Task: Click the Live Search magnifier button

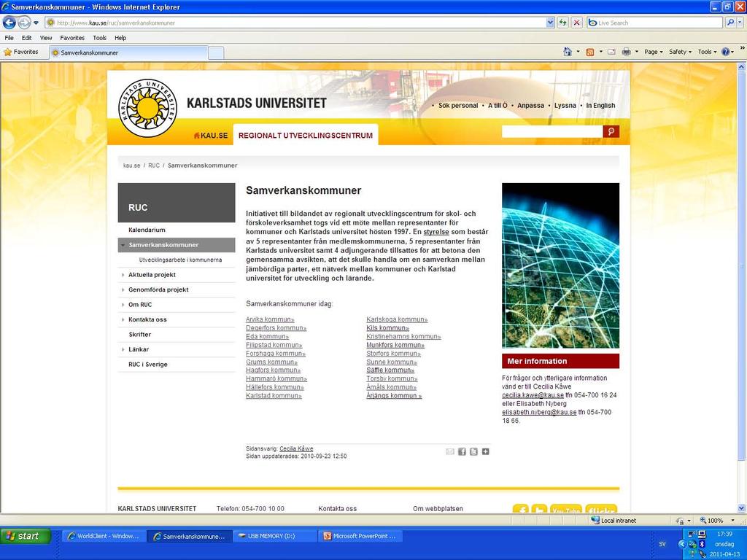Action: (729, 23)
